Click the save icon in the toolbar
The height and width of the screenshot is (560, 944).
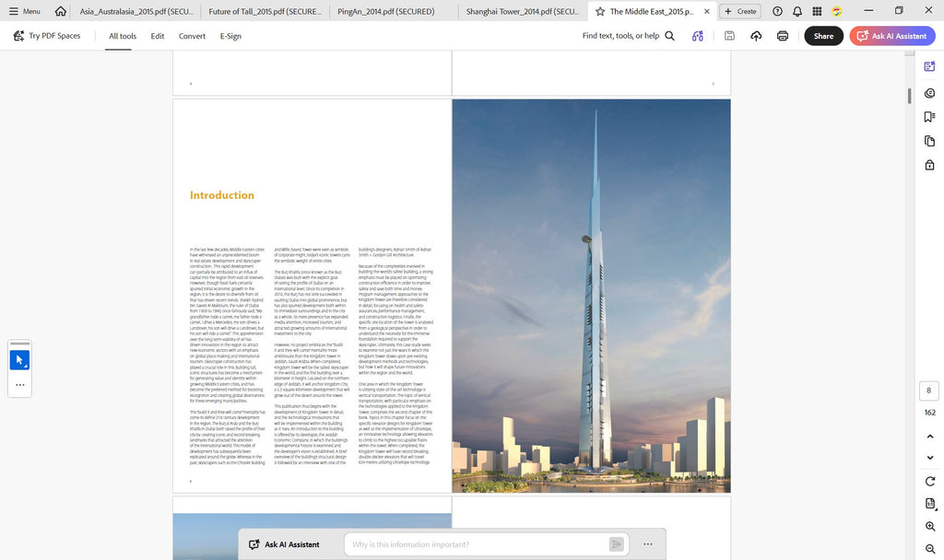click(x=729, y=36)
